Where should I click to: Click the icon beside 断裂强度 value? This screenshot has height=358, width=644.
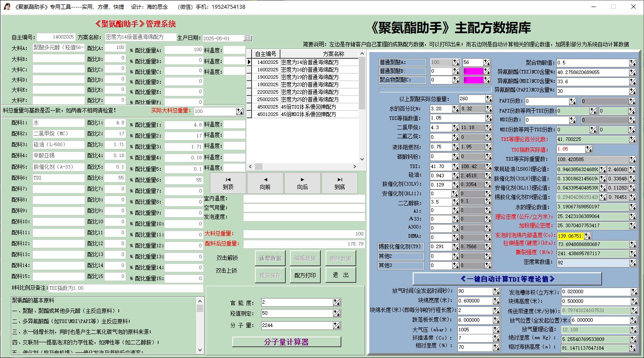633,254
